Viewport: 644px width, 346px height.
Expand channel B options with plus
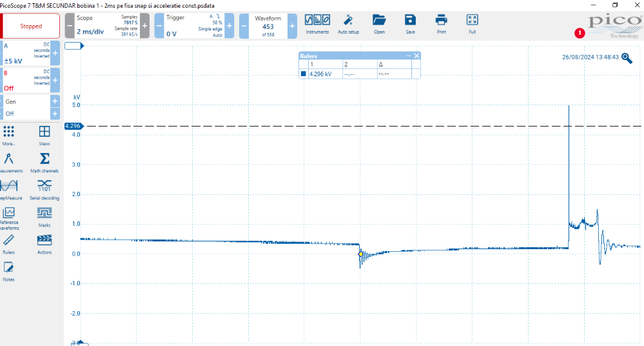[55, 81]
